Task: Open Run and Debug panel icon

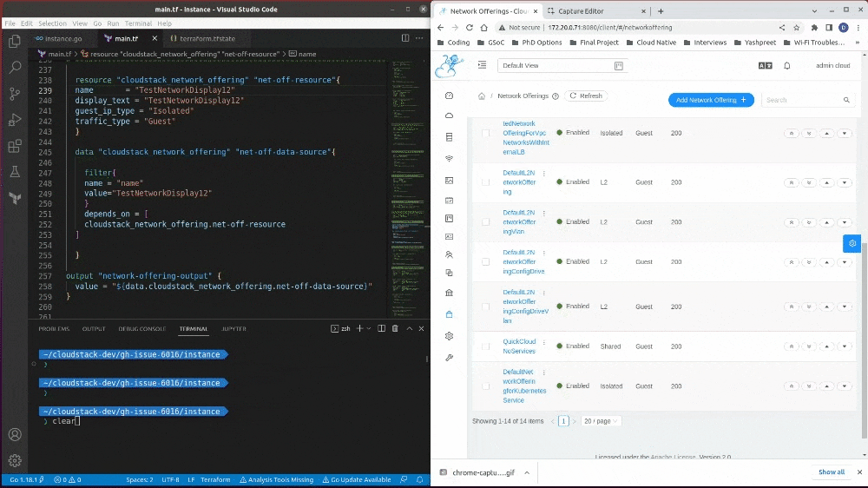Action: (15, 120)
